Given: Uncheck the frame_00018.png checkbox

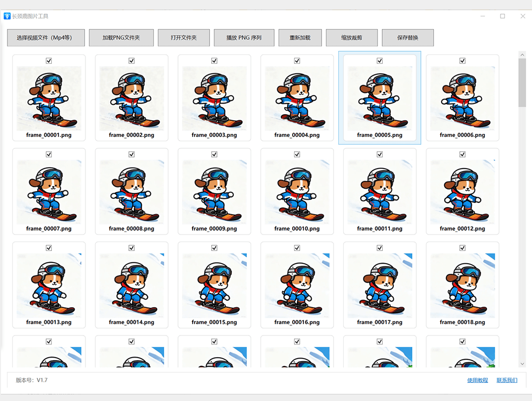Looking at the screenshot, I should pyautogui.click(x=462, y=248).
